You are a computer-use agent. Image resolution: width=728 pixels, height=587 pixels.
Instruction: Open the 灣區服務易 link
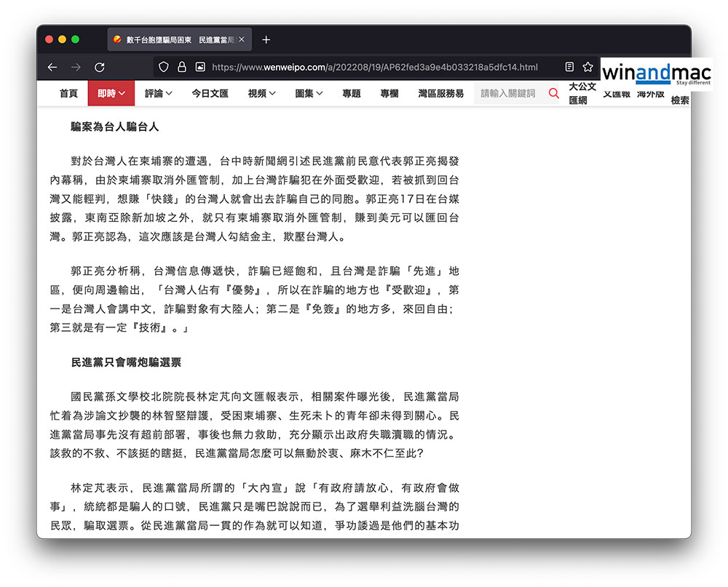point(440,93)
